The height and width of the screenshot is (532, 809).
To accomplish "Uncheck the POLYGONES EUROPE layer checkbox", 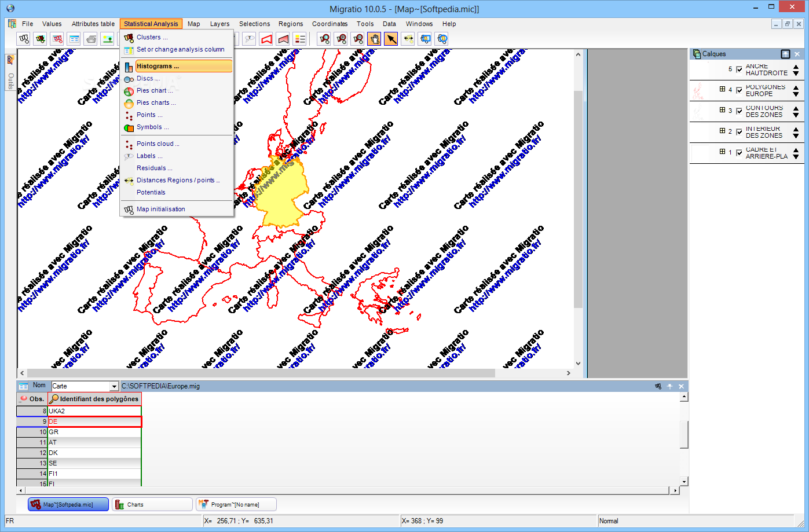I will pos(739,90).
